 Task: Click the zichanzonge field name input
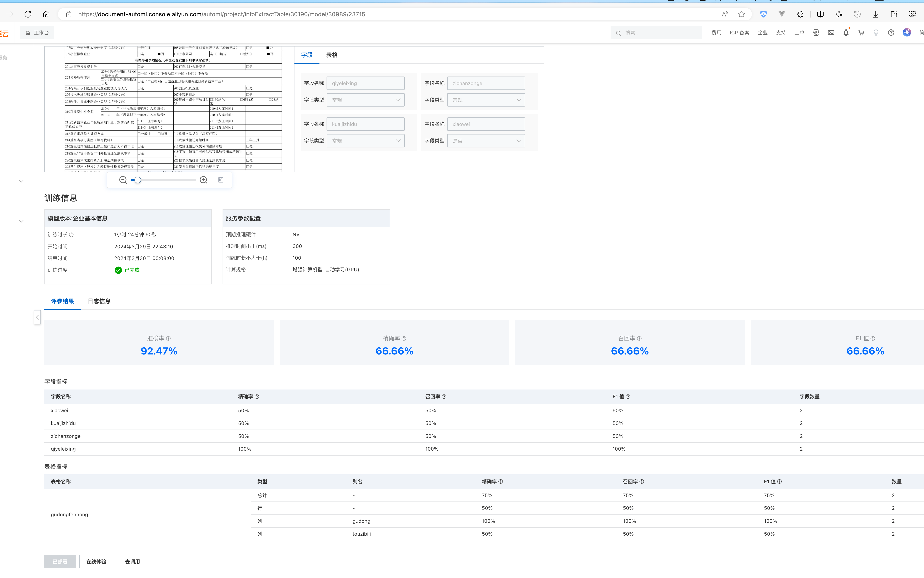click(486, 83)
